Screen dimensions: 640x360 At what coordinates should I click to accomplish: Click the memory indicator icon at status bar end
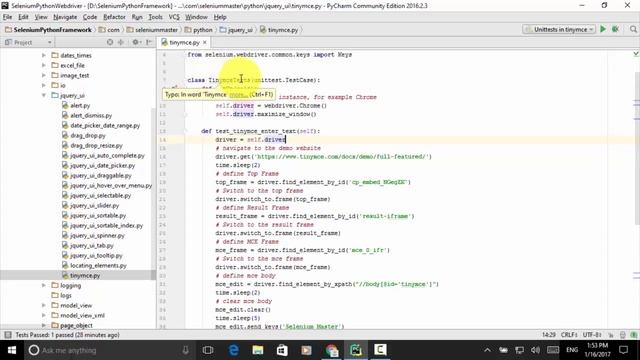pyautogui.click(x=633, y=335)
